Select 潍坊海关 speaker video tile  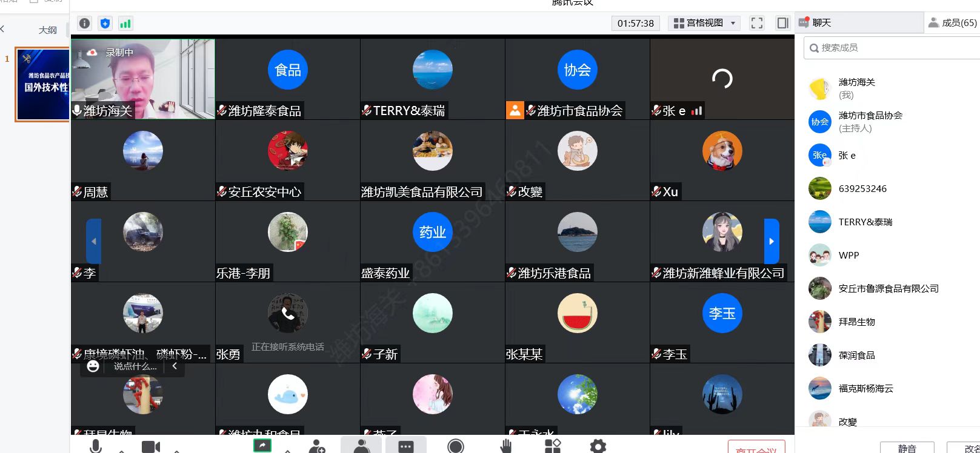tap(143, 79)
